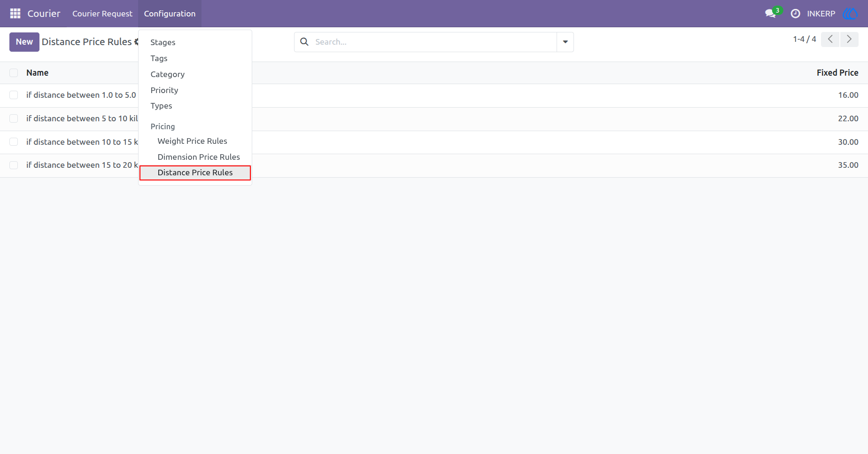Sort by the Name column header

point(37,73)
